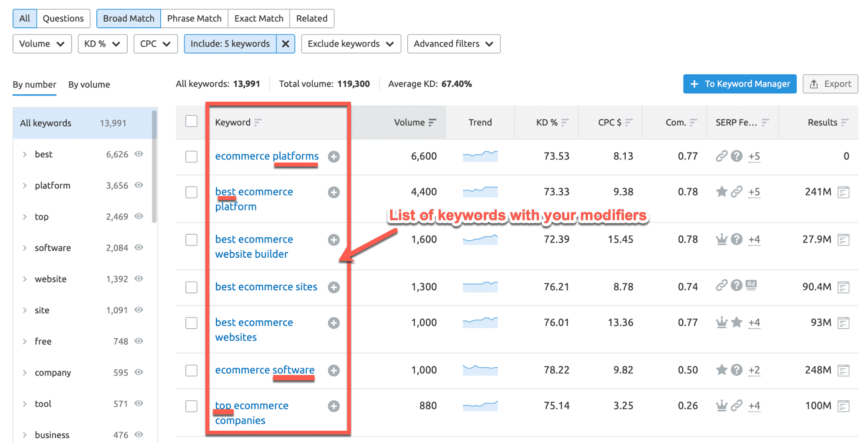868x442 pixels.
Task: Click plus icon beside 'top ecommerce companies'
Action: (333, 406)
